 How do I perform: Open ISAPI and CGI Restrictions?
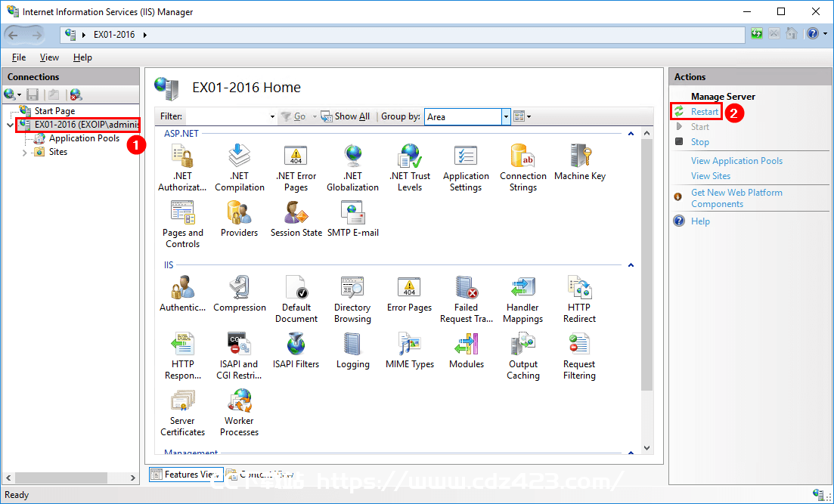[240, 356]
